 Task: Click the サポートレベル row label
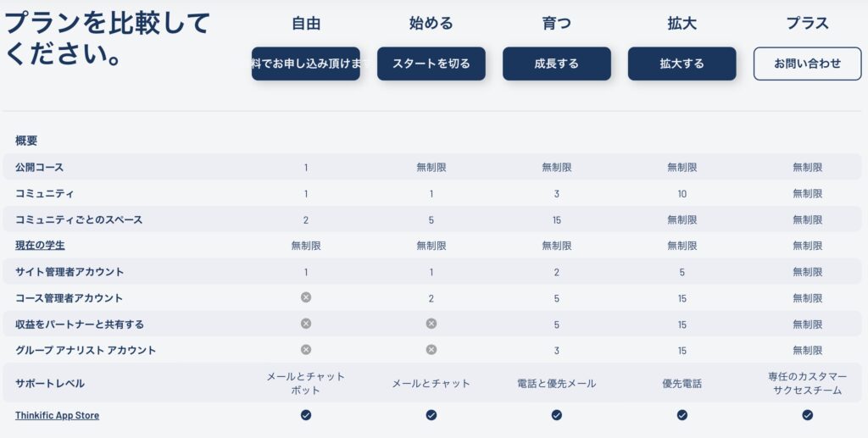coord(50,383)
